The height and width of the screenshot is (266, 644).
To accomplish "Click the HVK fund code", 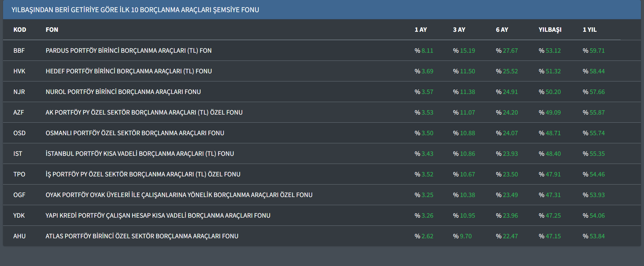I will click(19, 71).
